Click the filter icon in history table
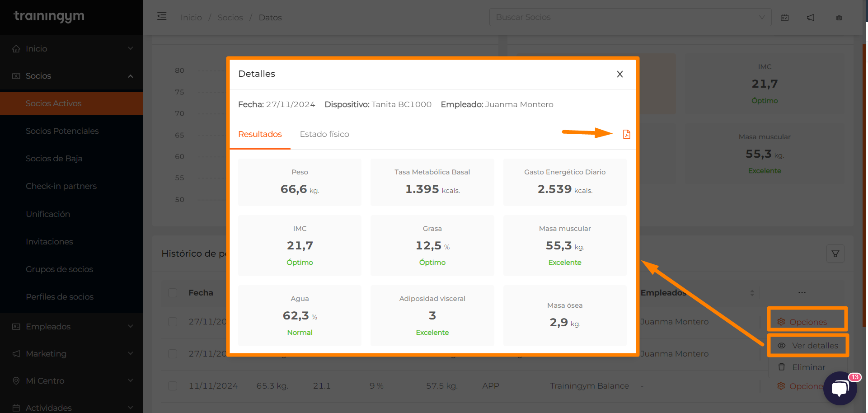 tap(835, 253)
